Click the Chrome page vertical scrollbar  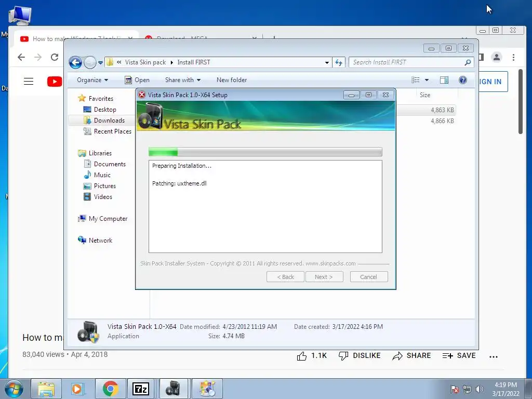[521, 101]
